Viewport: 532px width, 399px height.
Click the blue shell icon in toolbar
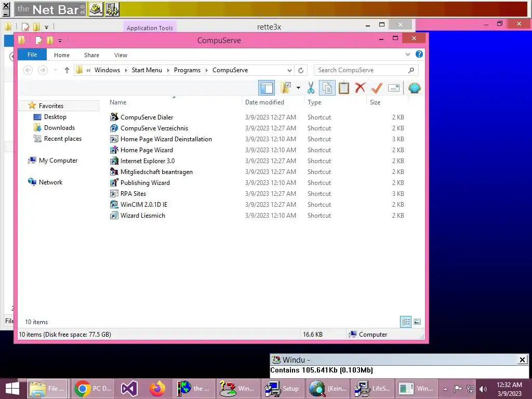(414, 88)
